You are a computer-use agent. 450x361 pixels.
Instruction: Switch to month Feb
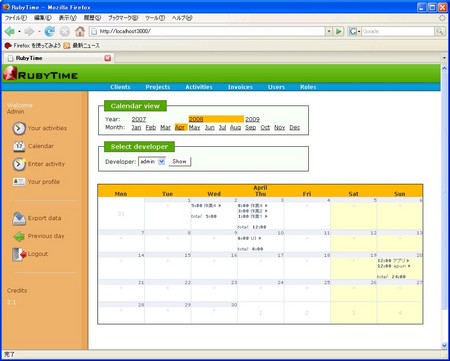(x=151, y=127)
